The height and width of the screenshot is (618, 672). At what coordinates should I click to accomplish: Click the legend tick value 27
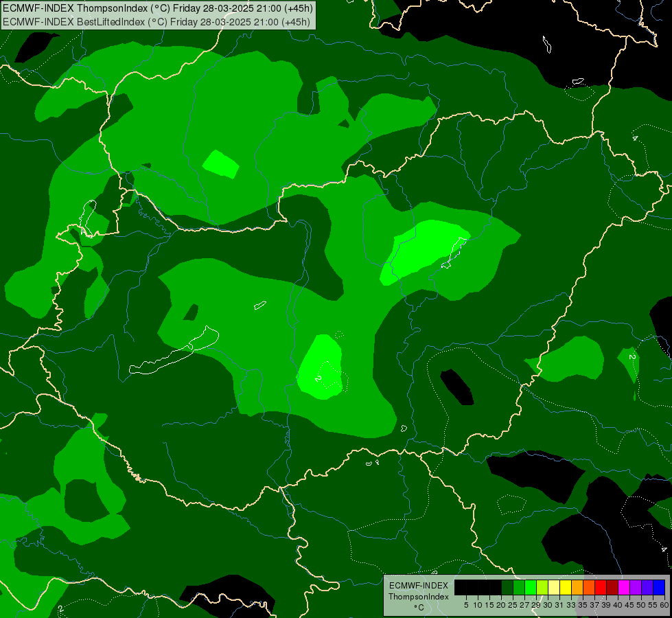pyautogui.click(x=524, y=605)
